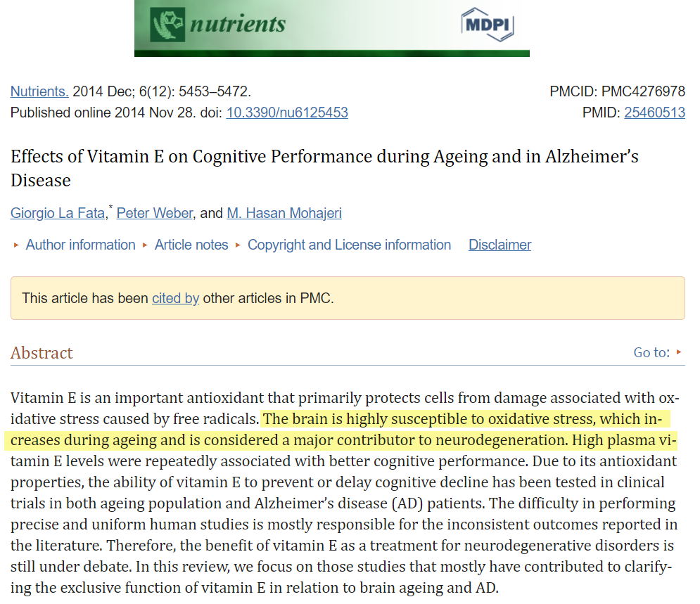Open the Go to: section menu
Viewport: 700px width, 604px height.
coord(658,352)
